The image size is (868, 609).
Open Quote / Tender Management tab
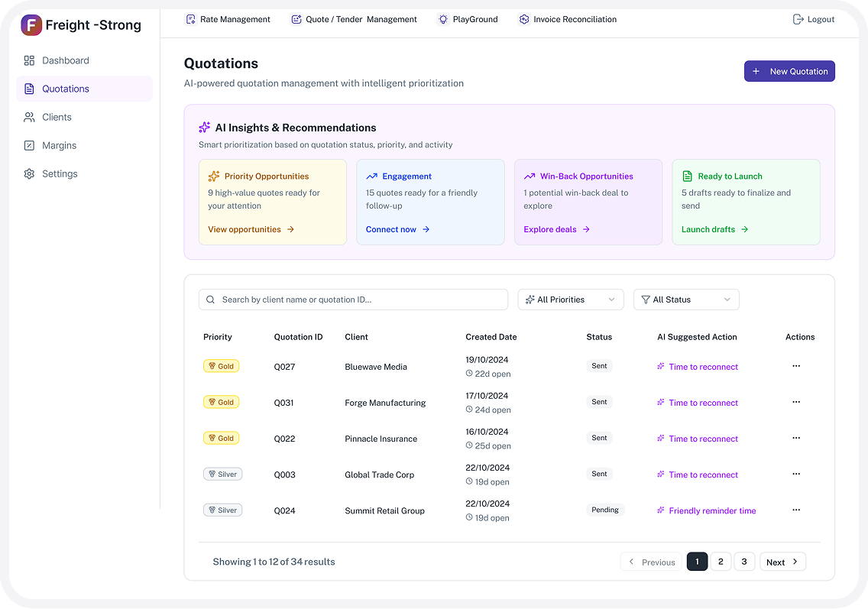[x=354, y=19]
